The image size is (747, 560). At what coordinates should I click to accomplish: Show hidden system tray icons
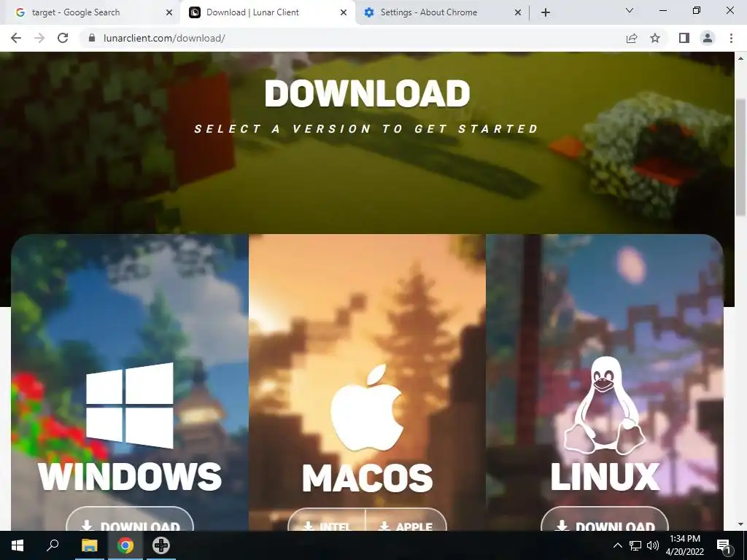[617, 545]
